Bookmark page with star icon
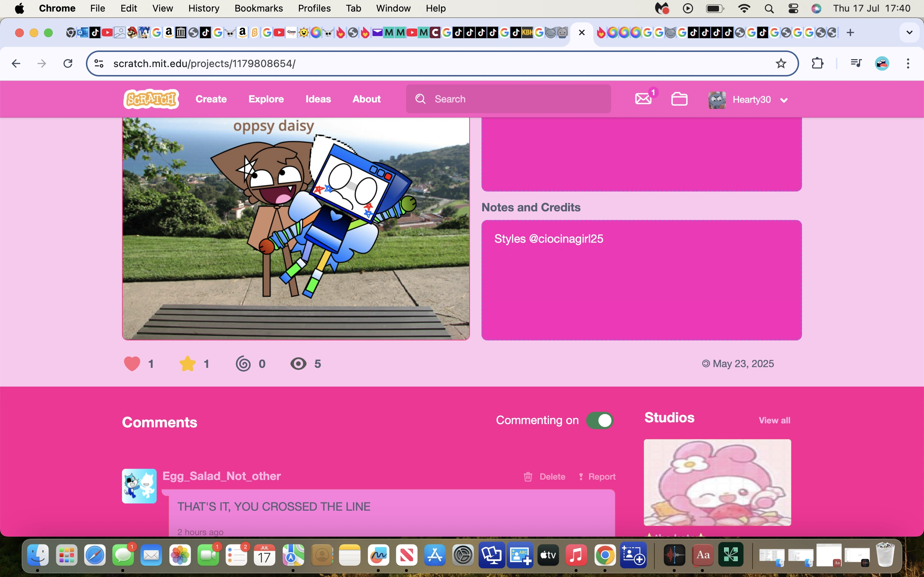 (x=781, y=63)
